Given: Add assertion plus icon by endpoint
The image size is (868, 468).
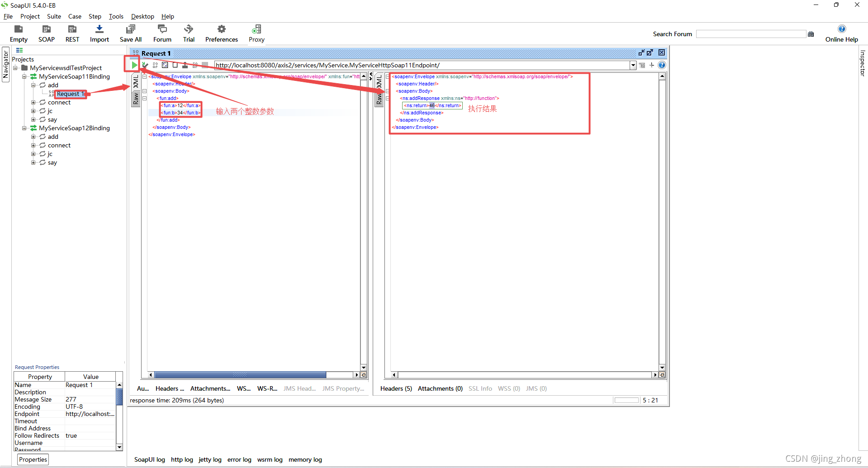Looking at the screenshot, I should pyautogui.click(x=652, y=65).
